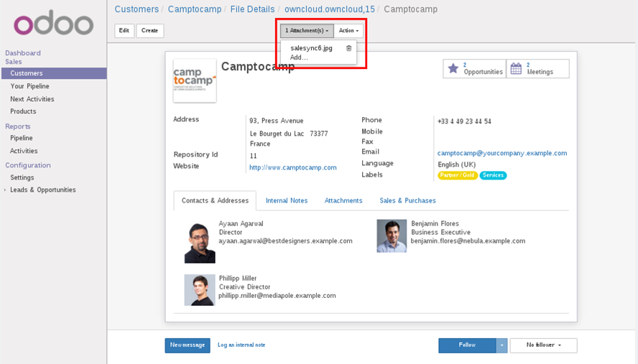Go to owncloud.owncloud,15 breadcrumb

[329, 9]
